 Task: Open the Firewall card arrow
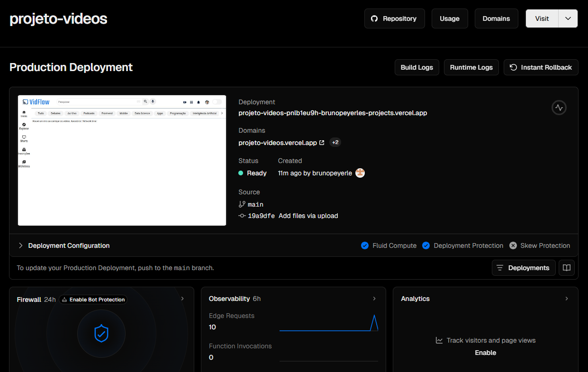pyautogui.click(x=182, y=299)
